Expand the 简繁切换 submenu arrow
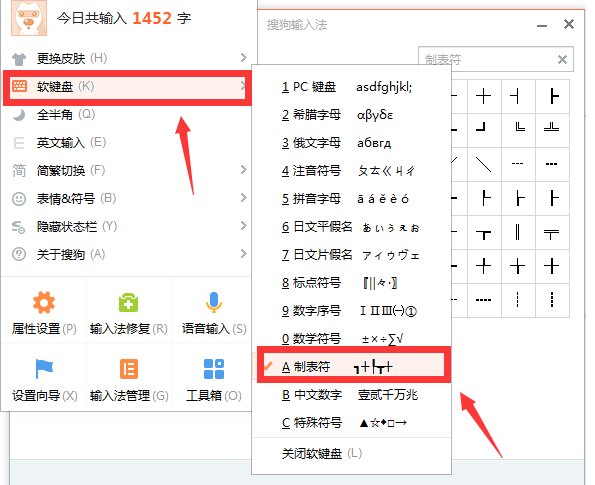595x485 pixels. pyautogui.click(x=244, y=170)
